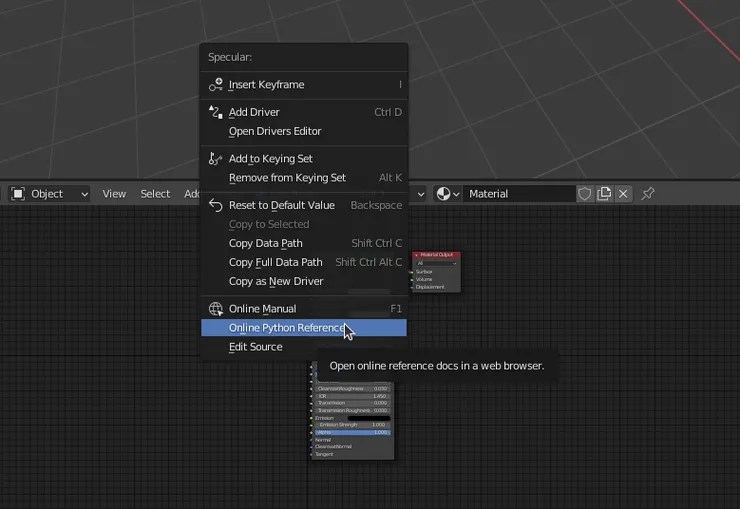Choose Reset to Default Value
The height and width of the screenshot is (509, 740).
point(303,205)
